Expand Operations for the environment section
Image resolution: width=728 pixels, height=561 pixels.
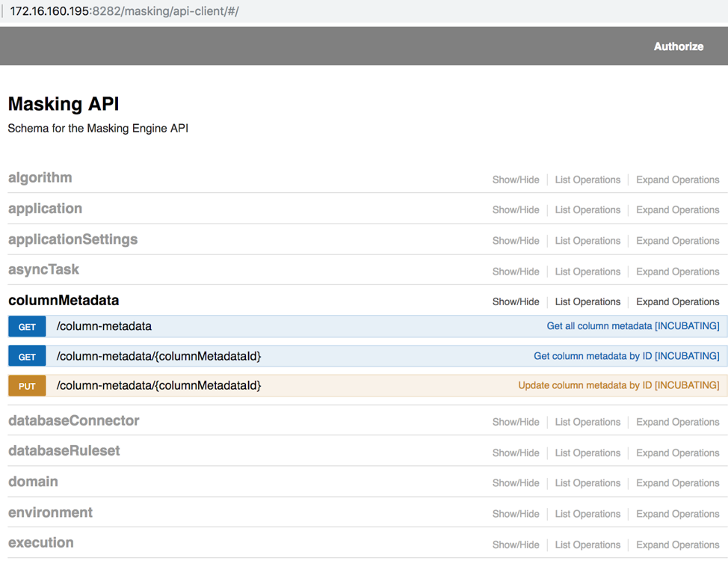[677, 514]
